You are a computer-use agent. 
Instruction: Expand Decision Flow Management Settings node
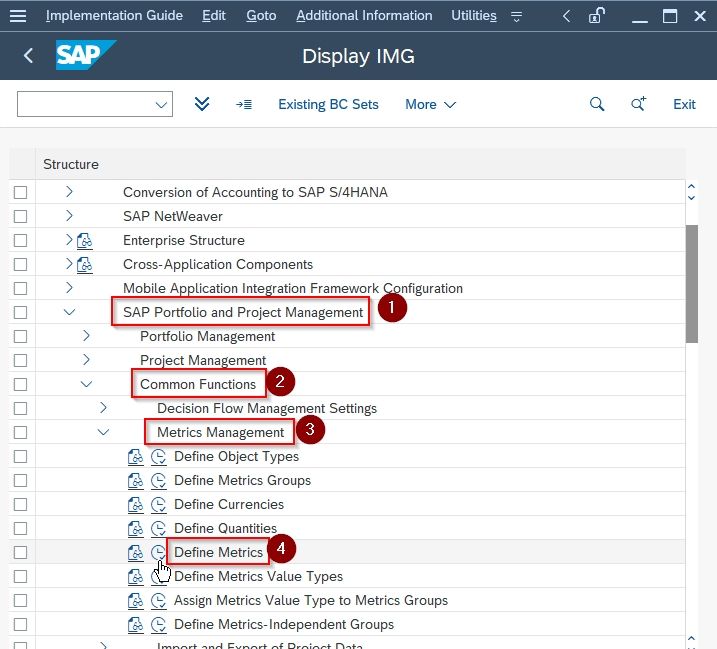pyautogui.click(x=103, y=408)
